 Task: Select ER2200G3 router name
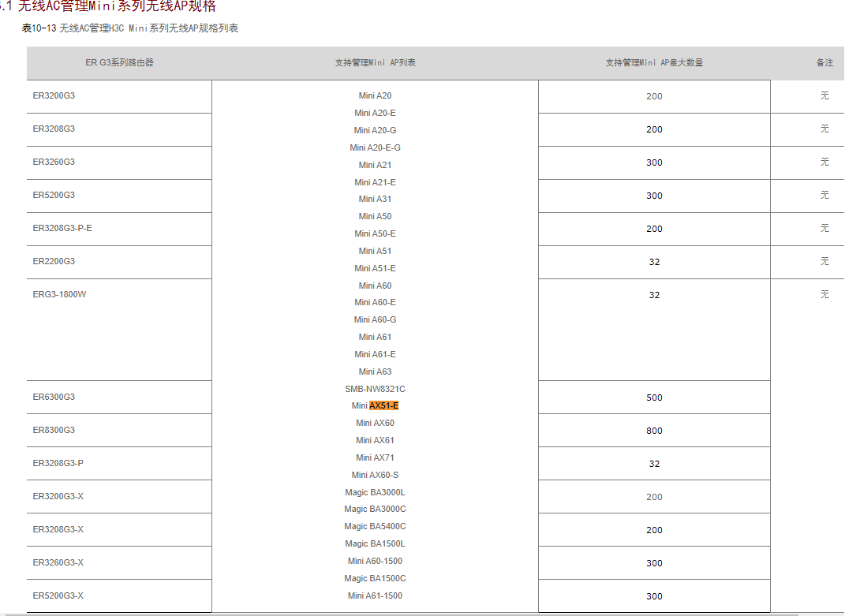coord(54,261)
